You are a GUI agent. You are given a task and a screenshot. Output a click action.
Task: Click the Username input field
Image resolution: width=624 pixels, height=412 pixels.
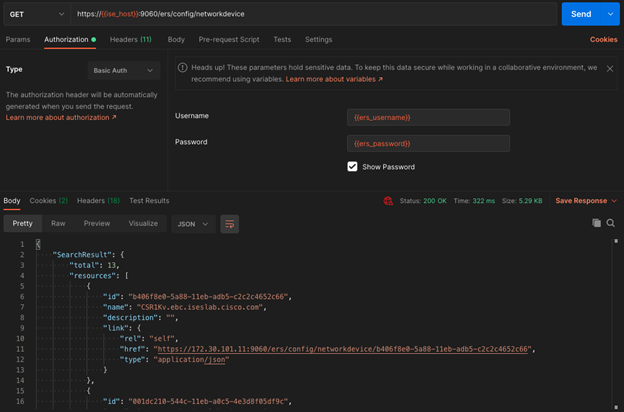tap(428, 118)
